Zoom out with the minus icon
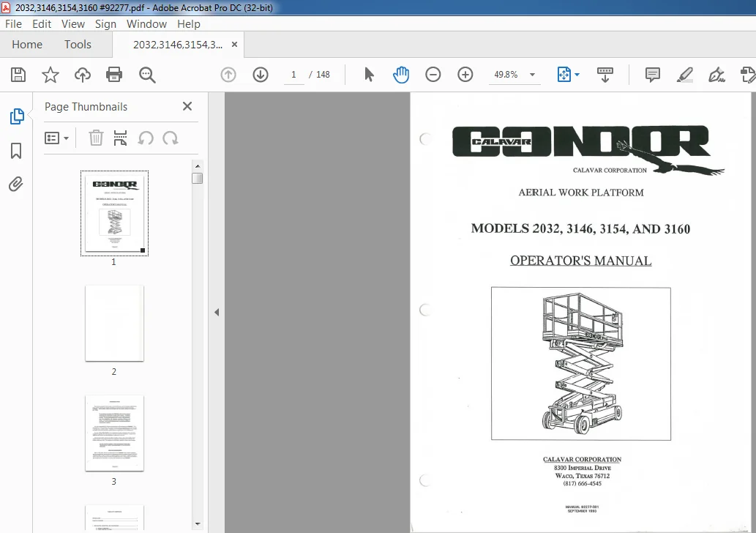This screenshot has height=533, width=756. [433, 75]
